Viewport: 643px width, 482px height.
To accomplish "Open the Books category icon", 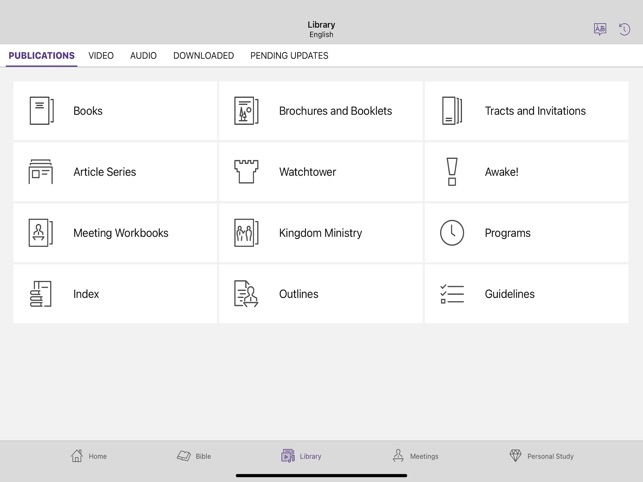I will (41, 111).
